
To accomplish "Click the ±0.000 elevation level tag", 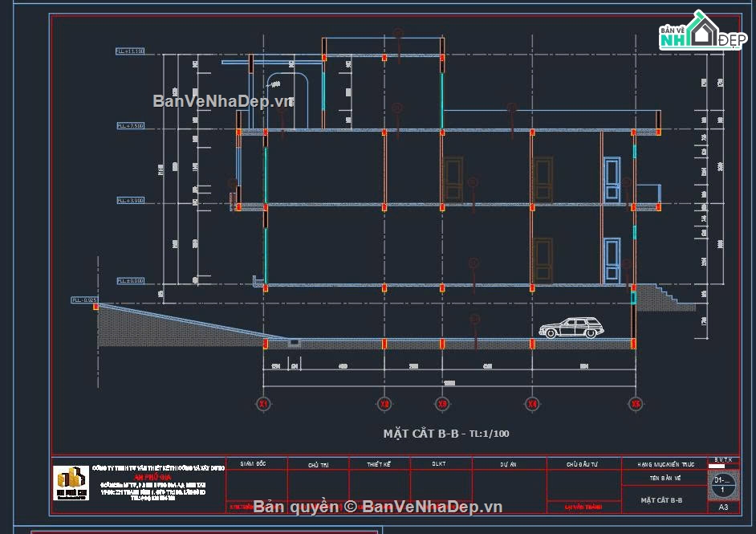I will 130,280.
